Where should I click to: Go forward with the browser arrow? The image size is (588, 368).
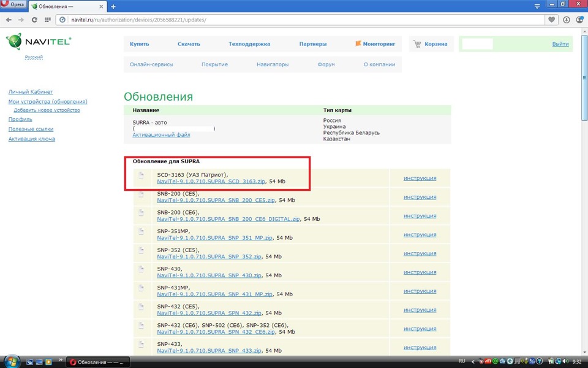[x=21, y=20]
